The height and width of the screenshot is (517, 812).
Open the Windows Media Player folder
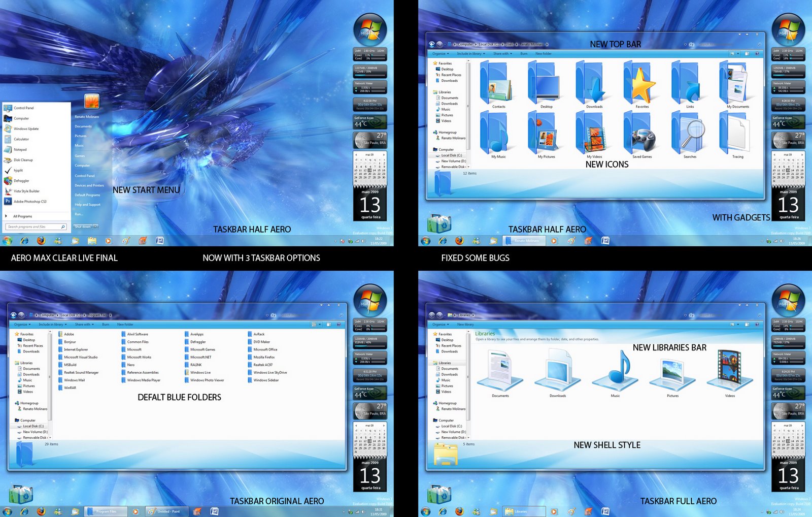tap(141, 380)
